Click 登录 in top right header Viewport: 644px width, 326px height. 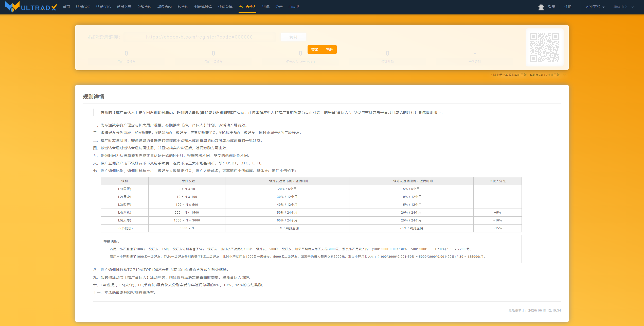click(551, 7)
